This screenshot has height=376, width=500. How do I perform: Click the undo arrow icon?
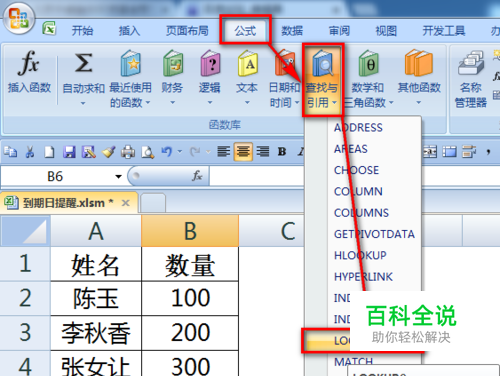pyautogui.click(x=167, y=152)
